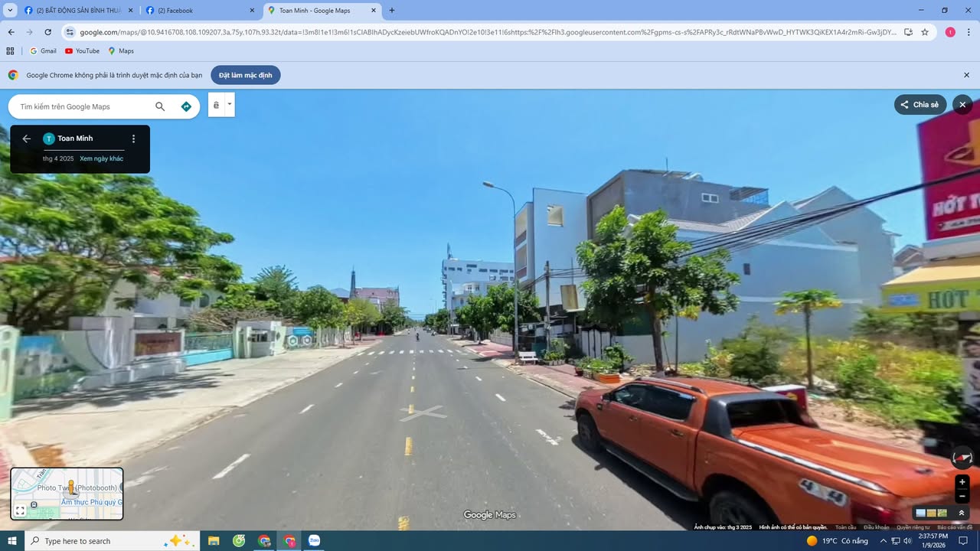Zoom out using the Street View zoom control

(962, 496)
